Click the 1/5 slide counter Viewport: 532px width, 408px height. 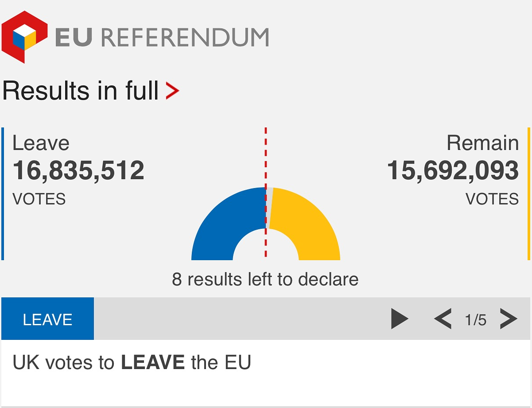(x=475, y=319)
